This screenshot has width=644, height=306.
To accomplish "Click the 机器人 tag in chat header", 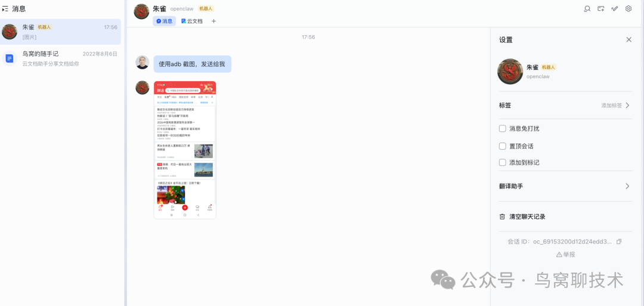I will click(206, 8).
